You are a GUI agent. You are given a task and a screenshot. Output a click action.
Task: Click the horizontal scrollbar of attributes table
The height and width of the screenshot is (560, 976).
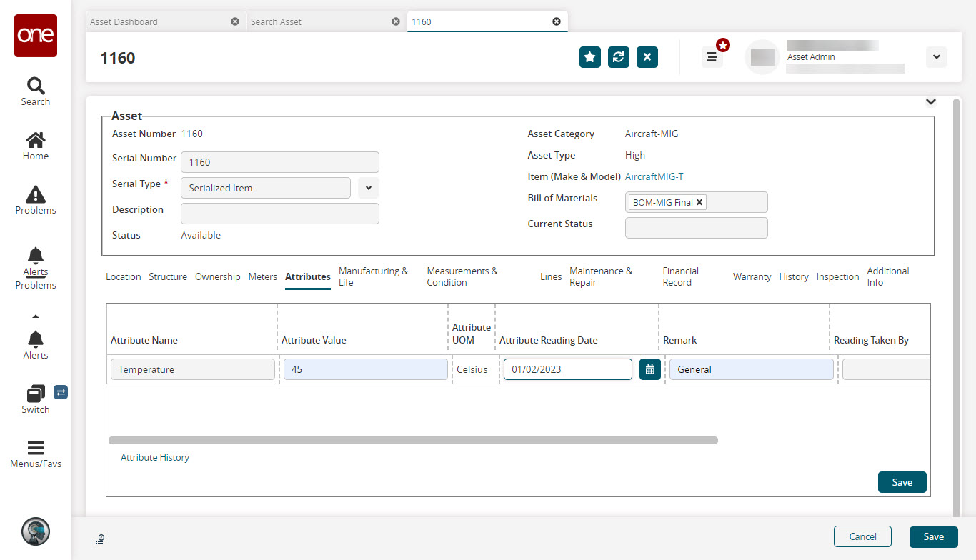pyautogui.click(x=413, y=441)
